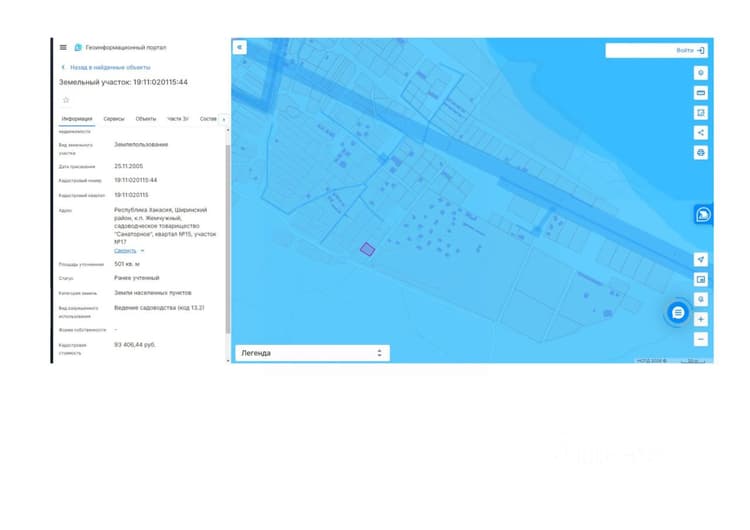Select the Информация tab

[77, 119]
